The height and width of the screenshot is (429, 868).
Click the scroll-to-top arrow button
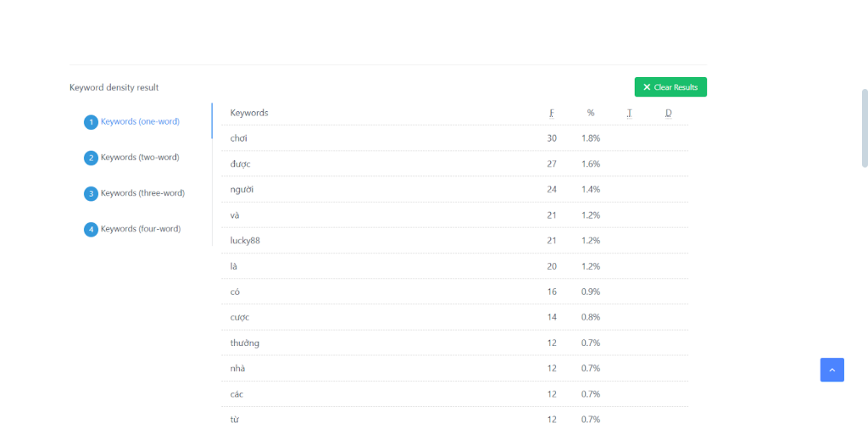[x=832, y=370]
